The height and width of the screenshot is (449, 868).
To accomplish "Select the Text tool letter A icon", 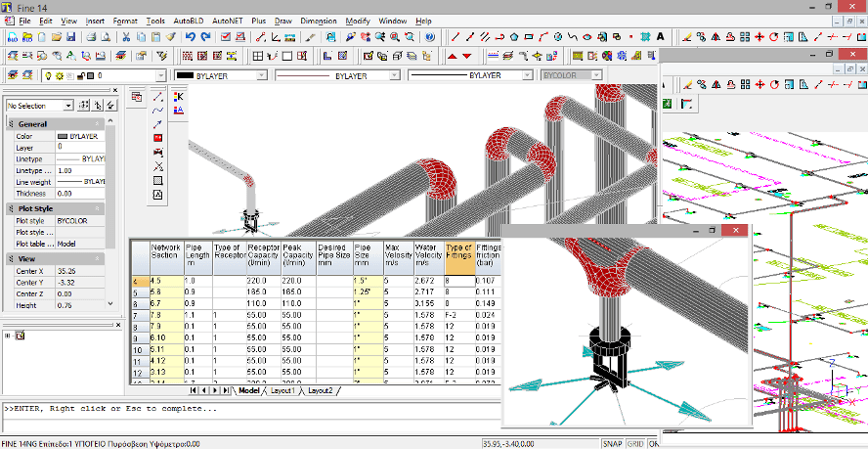I will 661,37.
